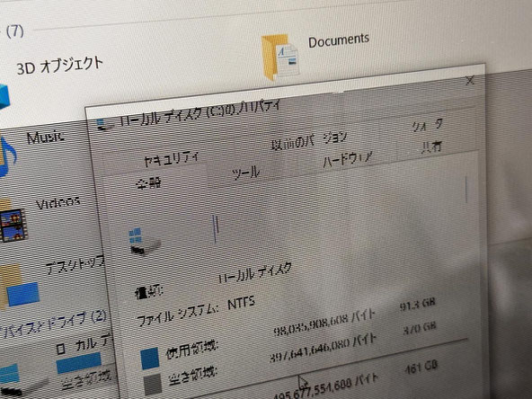Switch to the 共有 tab
532x399 pixels.
pyautogui.click(x=430, y=147)
